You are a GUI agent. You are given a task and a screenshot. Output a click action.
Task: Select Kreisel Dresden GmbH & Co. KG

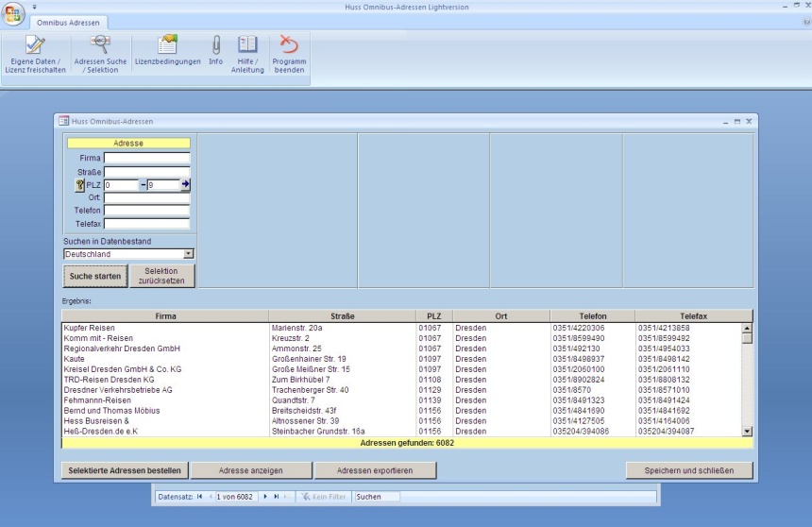point(401,369)
